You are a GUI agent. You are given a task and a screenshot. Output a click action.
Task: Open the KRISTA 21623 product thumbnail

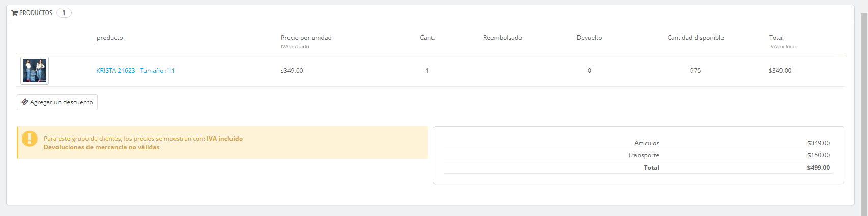click(x=35, y=70)
